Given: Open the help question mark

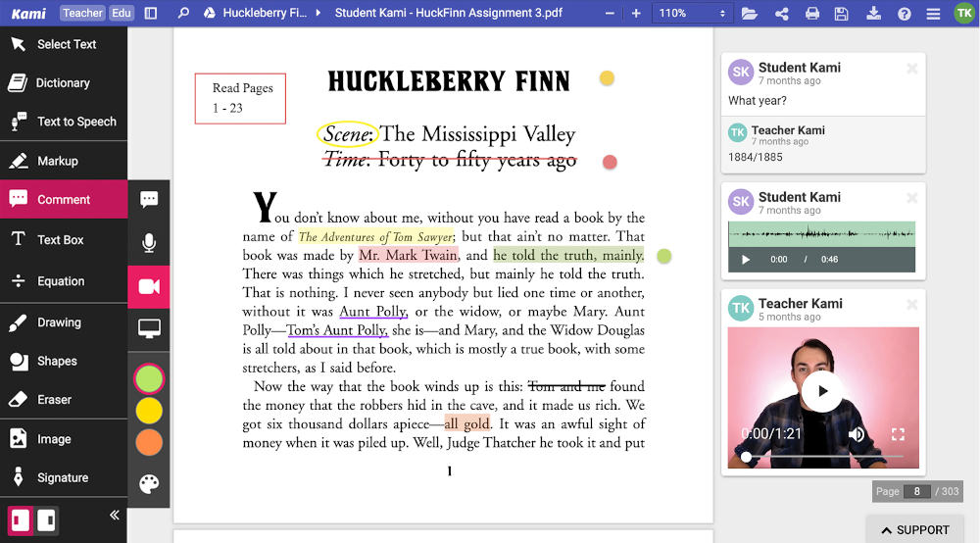Looking at the screenshot, I should tap(904, 14).
